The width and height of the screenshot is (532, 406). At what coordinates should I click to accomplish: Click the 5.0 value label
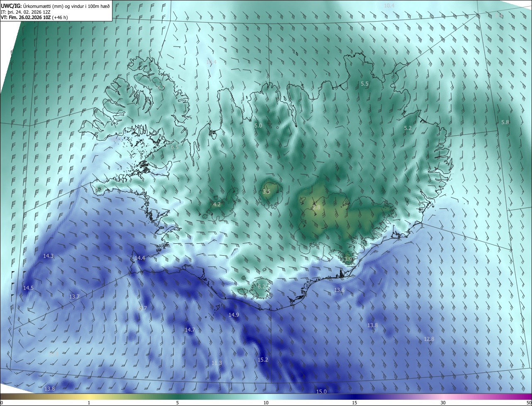pos(258,125)
